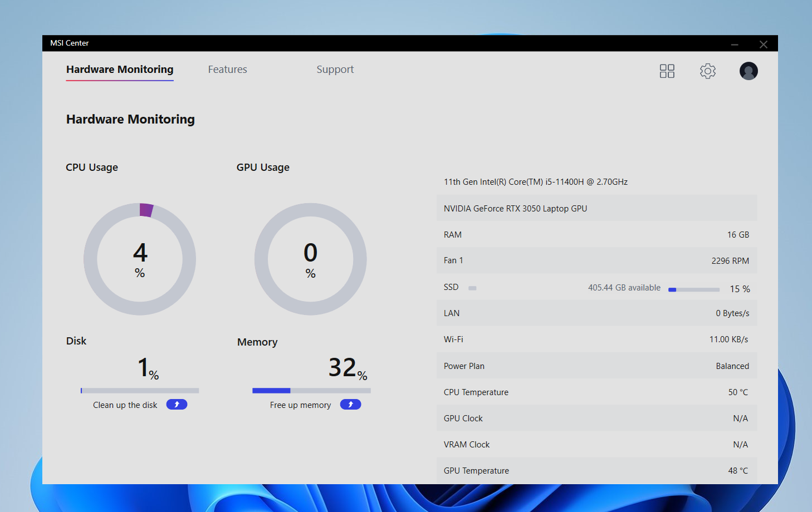
Task: Click the Disk usage progress bar
Action: 140,391
